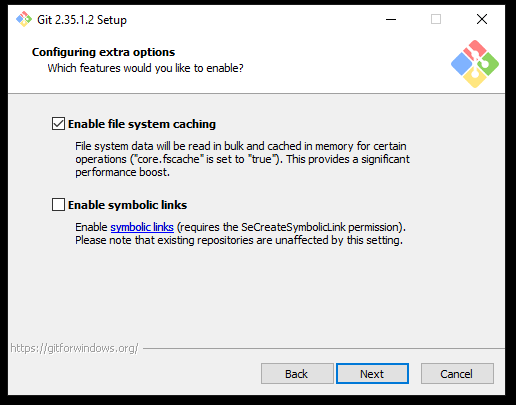Minimize the Git Setup window
Screen dimensions: 516x405
[391, 19]
